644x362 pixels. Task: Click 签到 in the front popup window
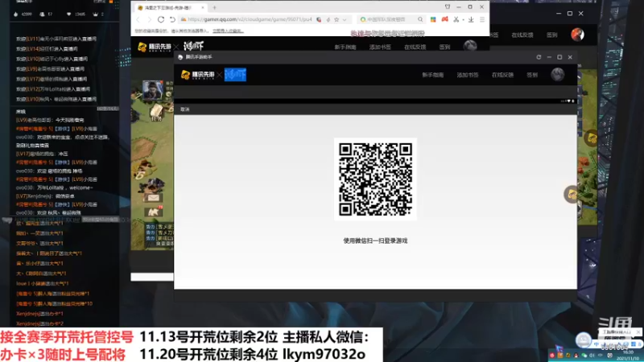click(x=532, y=75)
